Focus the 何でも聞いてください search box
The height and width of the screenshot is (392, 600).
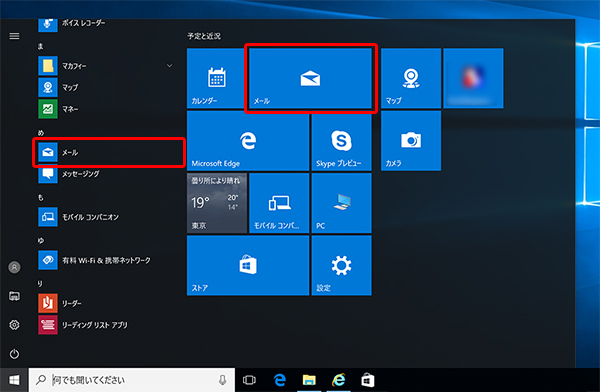(x=132, y=380)
